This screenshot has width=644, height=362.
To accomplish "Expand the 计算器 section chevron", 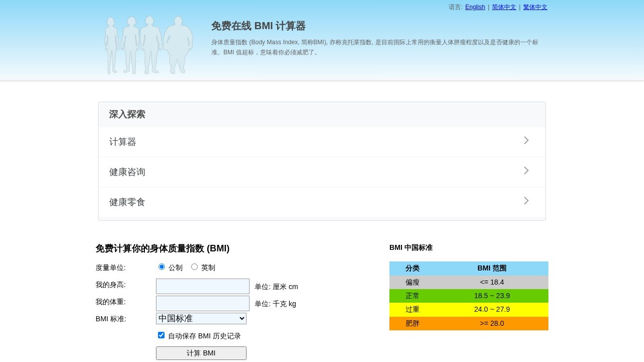I will point(526,140).
